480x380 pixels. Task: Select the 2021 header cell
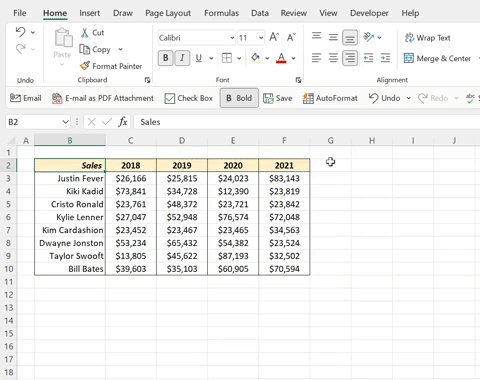[x=284, y=165]
